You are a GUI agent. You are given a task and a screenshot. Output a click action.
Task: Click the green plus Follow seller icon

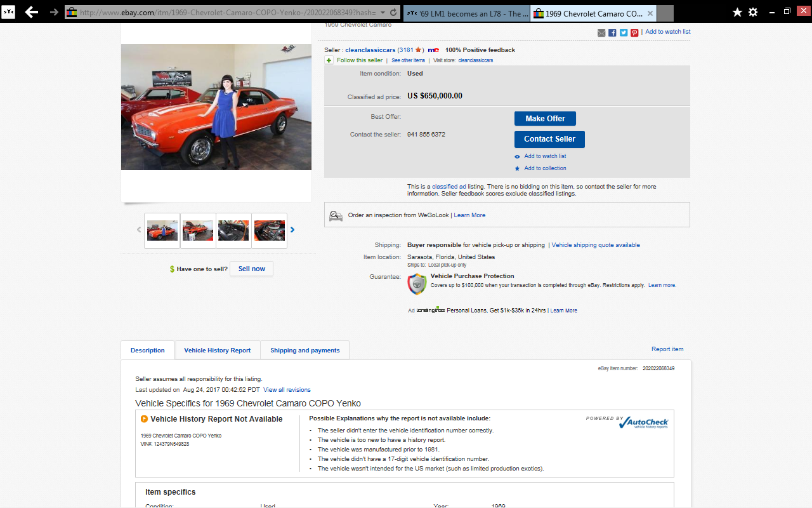(x=329, y=60)
